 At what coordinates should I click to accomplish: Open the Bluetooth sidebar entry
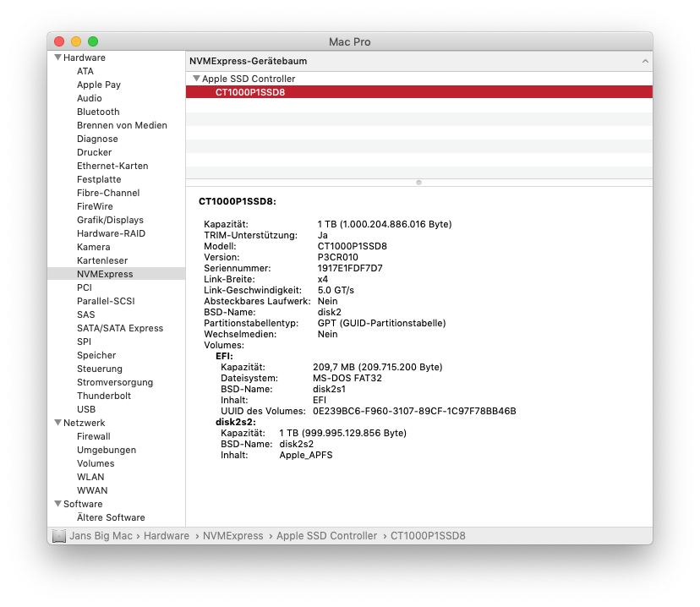pyautogui.click(x=98, y=112)
